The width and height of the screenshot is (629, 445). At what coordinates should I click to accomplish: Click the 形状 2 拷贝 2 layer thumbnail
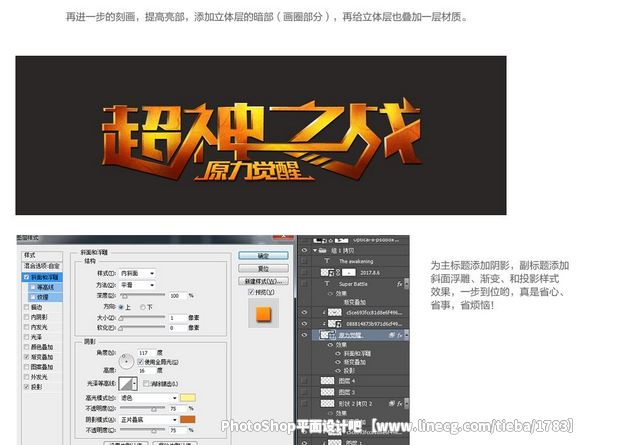click(327, 403)
